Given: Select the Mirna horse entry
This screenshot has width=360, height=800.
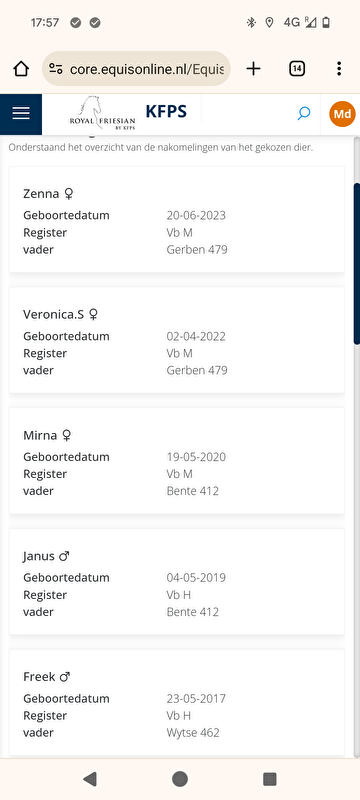Looking at the screenshot, I should tap(176, 461).
